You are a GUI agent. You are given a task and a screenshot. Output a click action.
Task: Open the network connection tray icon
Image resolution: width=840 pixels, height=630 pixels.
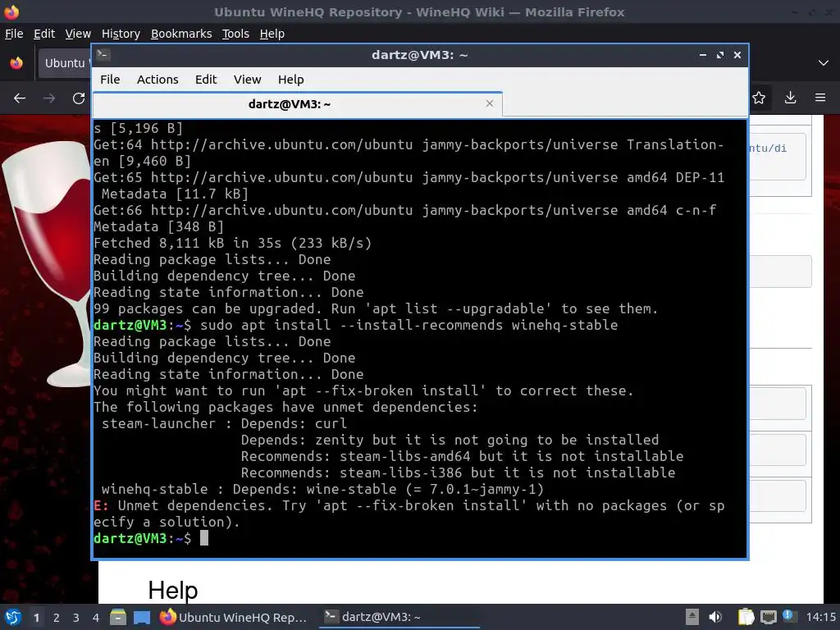(x=768, y=617)
